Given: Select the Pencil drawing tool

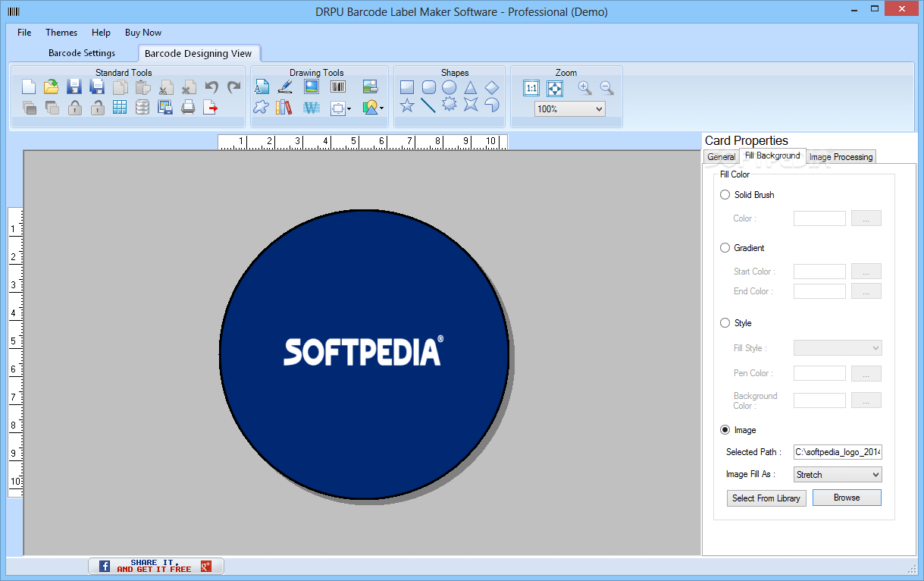Looking at the screenshot, I should [284, 86].
